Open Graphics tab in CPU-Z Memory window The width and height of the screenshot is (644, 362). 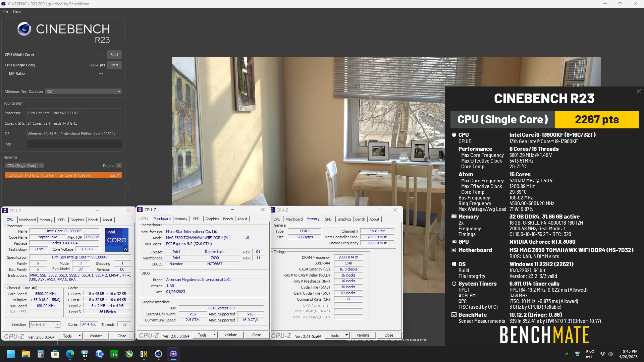(x=344, y=219)
